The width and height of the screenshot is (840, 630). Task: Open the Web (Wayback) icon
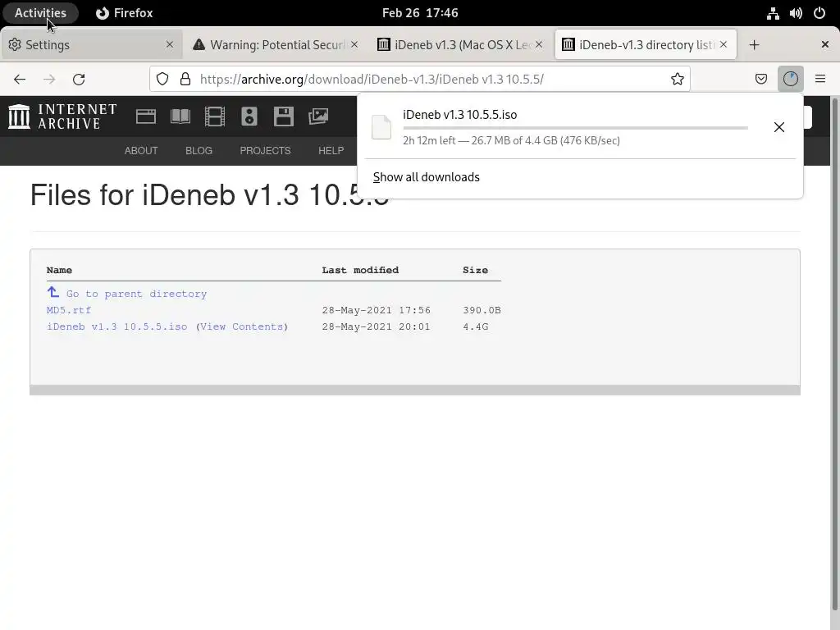[146, 116]
